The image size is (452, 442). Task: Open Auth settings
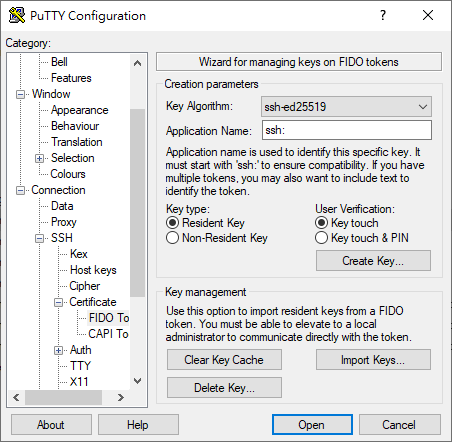click(x=80, y=350)
